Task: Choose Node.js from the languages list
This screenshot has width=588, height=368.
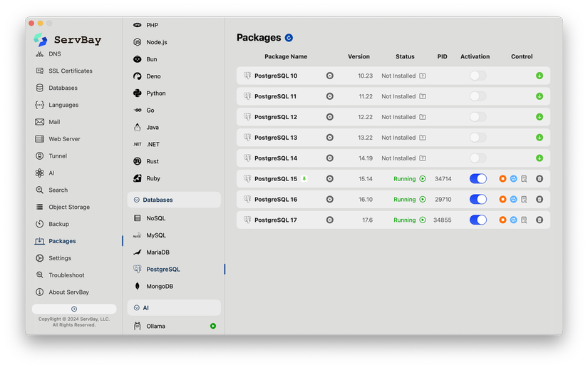Action: [156, 42]
